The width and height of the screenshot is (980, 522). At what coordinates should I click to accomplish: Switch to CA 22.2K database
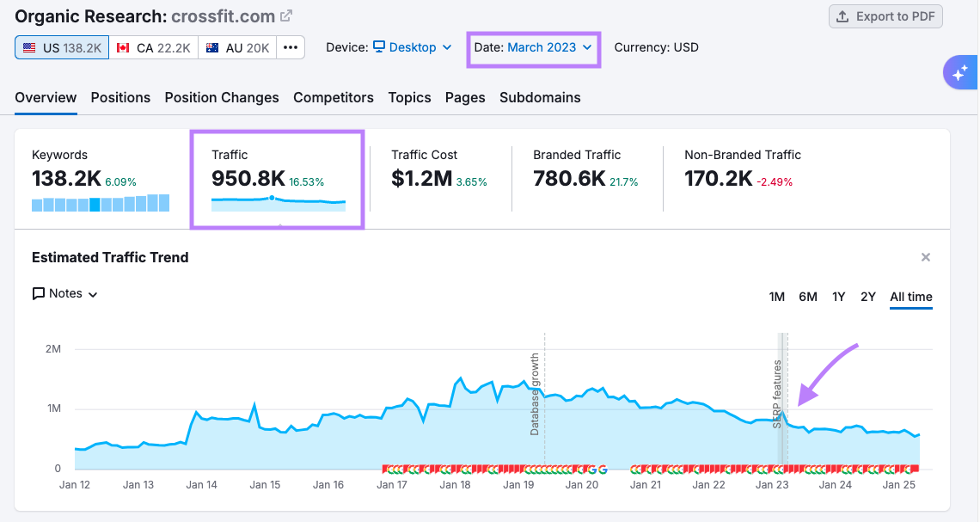(154, 47)
